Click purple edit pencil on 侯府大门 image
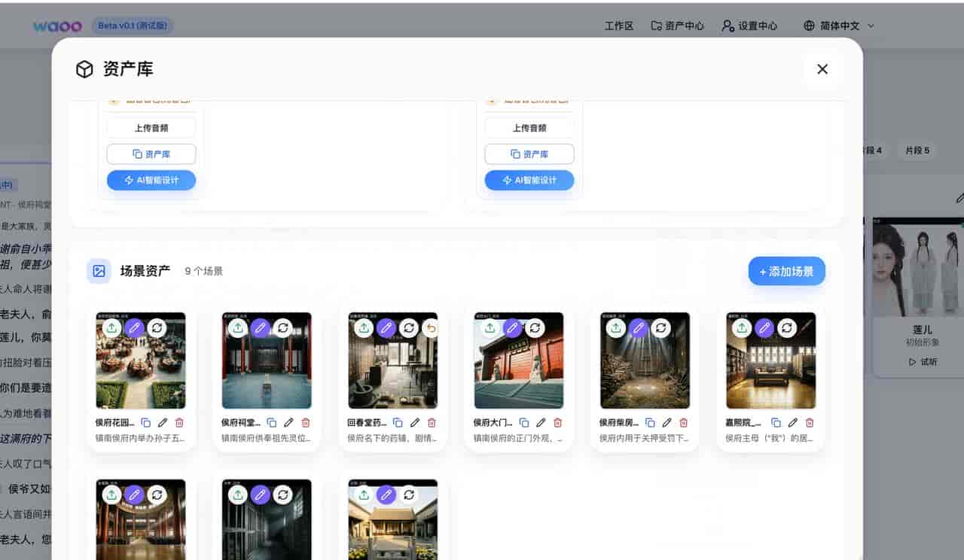This screenshot has width=964, height=560. (513, 327)
